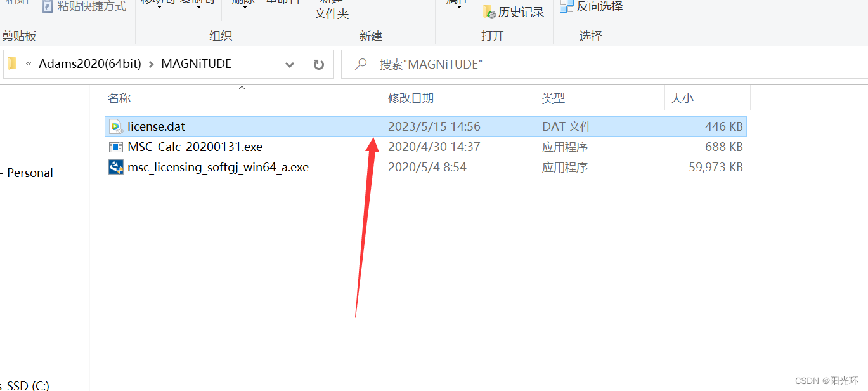Click the search magnifier icon
The height and width of the screenshot is (391, 868).
361,64
